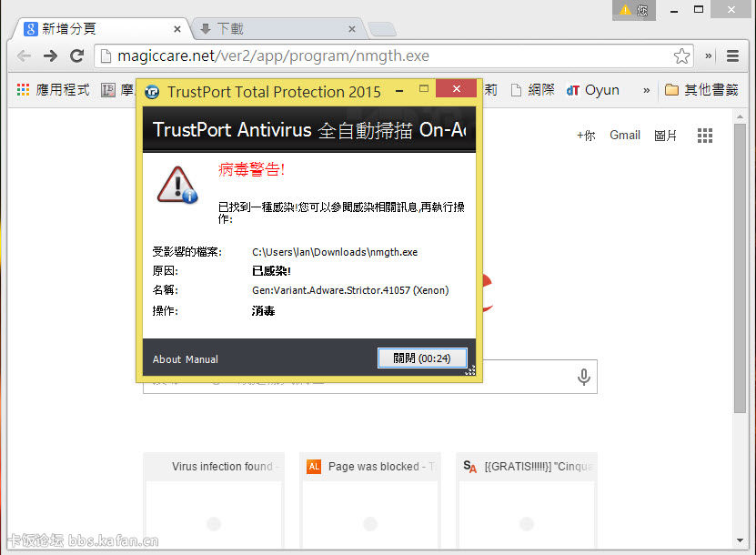Close the TrustPort Total Protection window

(x=456, y=89)
